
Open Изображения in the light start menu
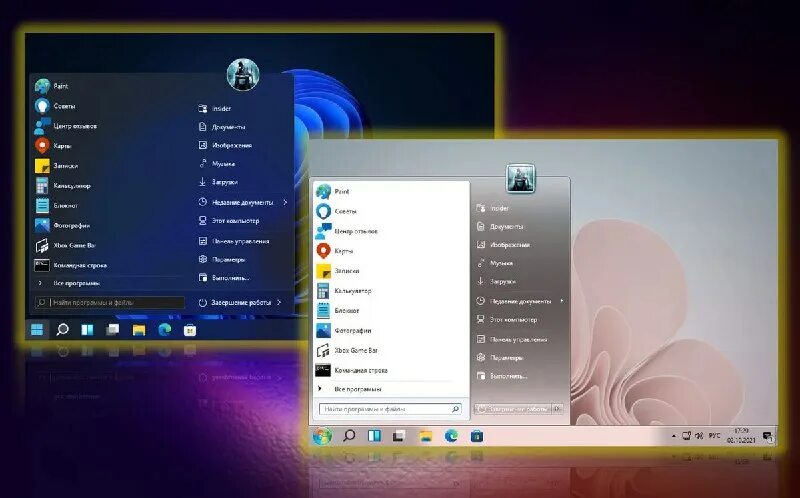[503, 245]
